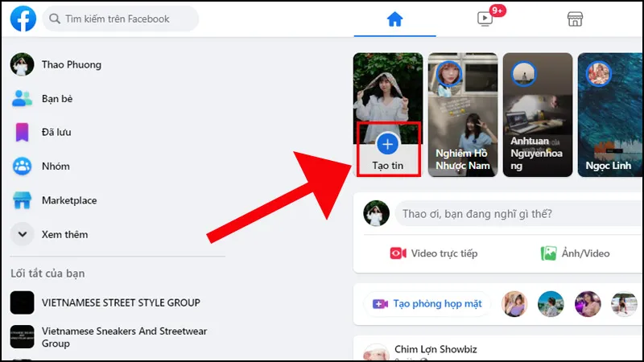The height and width of the screenshot is (362, 644).
Task: Click first contact avatar in rooms row
Action: pos(514,304)
